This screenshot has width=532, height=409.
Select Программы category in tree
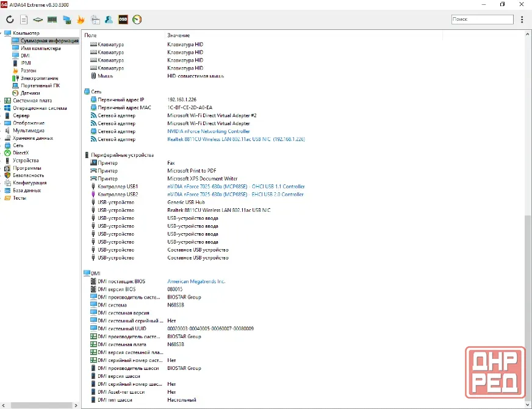27,168
